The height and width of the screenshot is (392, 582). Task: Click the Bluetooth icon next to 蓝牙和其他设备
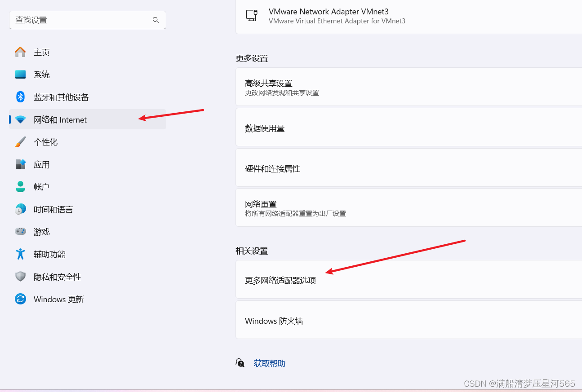tap(20, 97)
